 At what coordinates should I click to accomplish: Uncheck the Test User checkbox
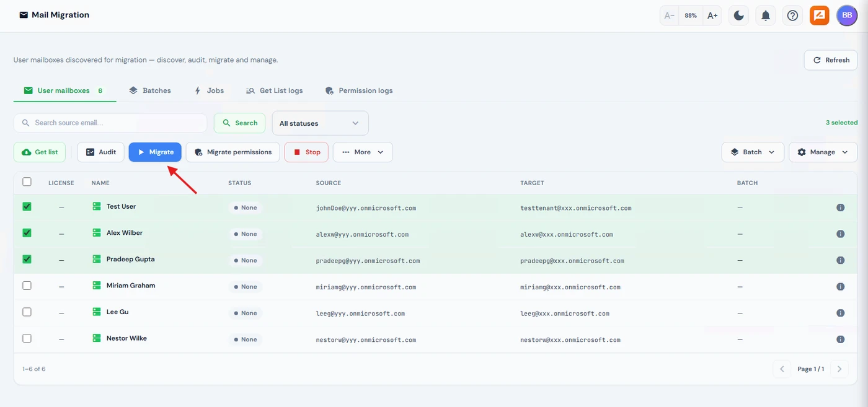click(27, 206)
